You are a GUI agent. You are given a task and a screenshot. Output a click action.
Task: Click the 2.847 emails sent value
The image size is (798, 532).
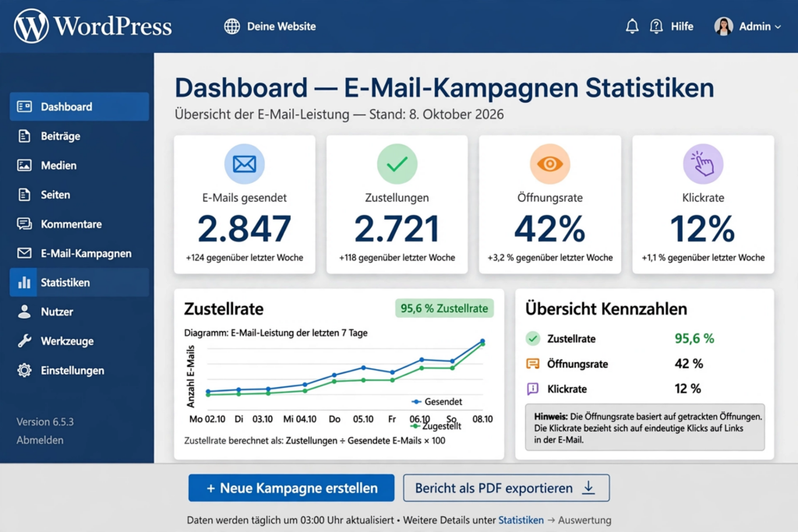coord(244,229)
